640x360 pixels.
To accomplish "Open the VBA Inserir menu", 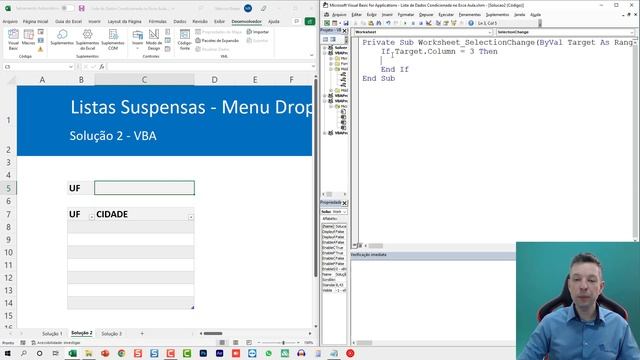I will 387,15.
